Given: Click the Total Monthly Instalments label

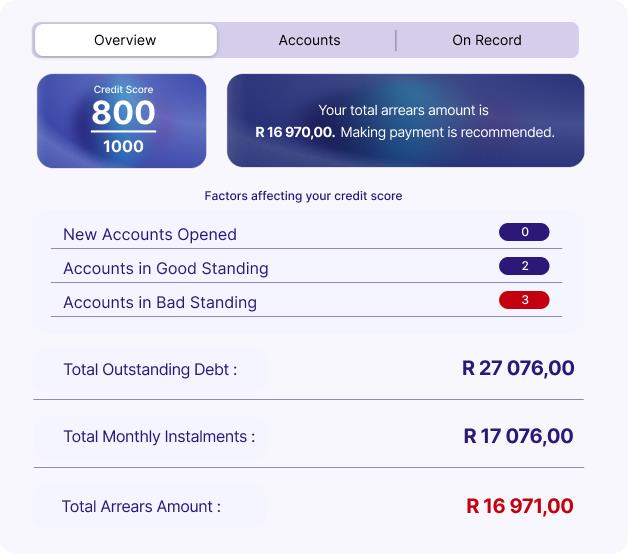Looking at the screenshot, I should [159, 436].
